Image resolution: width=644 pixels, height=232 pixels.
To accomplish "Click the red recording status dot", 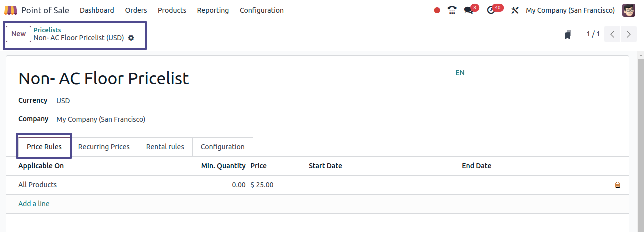I will [437, 10].
